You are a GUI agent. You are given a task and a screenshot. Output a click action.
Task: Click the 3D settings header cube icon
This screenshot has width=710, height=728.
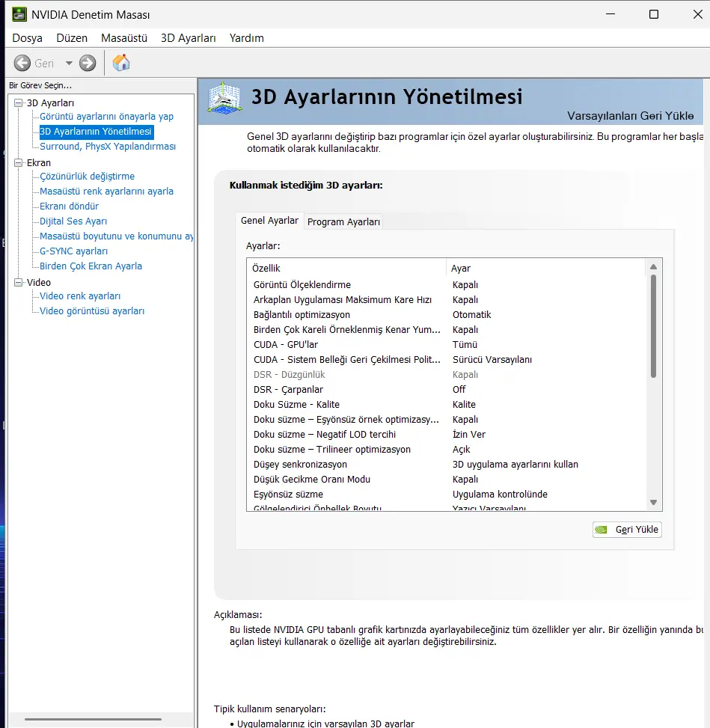tap(224, 98)
